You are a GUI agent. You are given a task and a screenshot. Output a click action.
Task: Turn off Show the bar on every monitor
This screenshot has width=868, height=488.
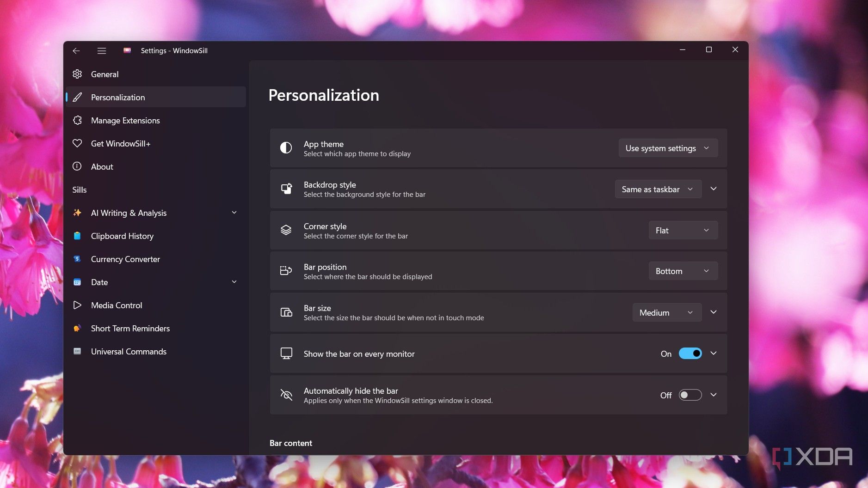pos(690,354)
